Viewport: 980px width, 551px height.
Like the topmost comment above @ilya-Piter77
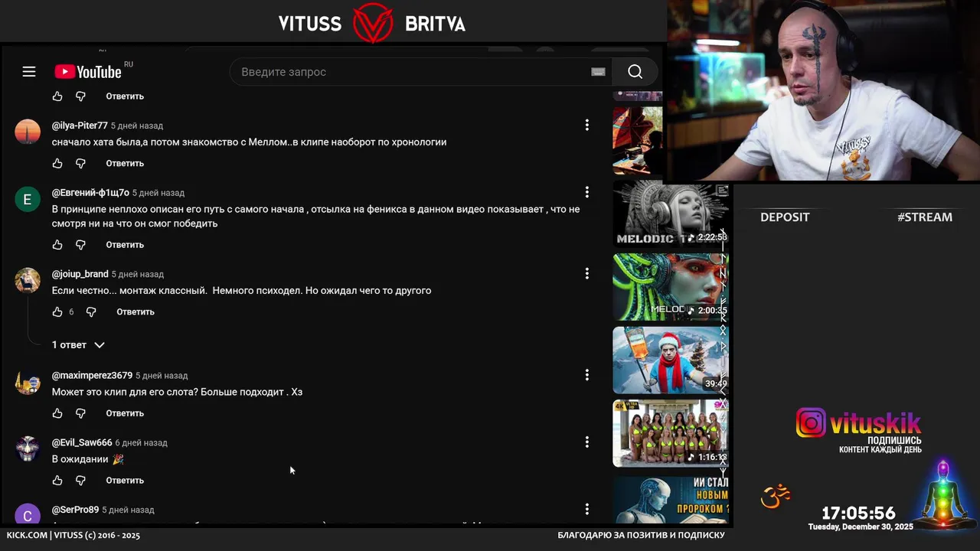(57, 96)
